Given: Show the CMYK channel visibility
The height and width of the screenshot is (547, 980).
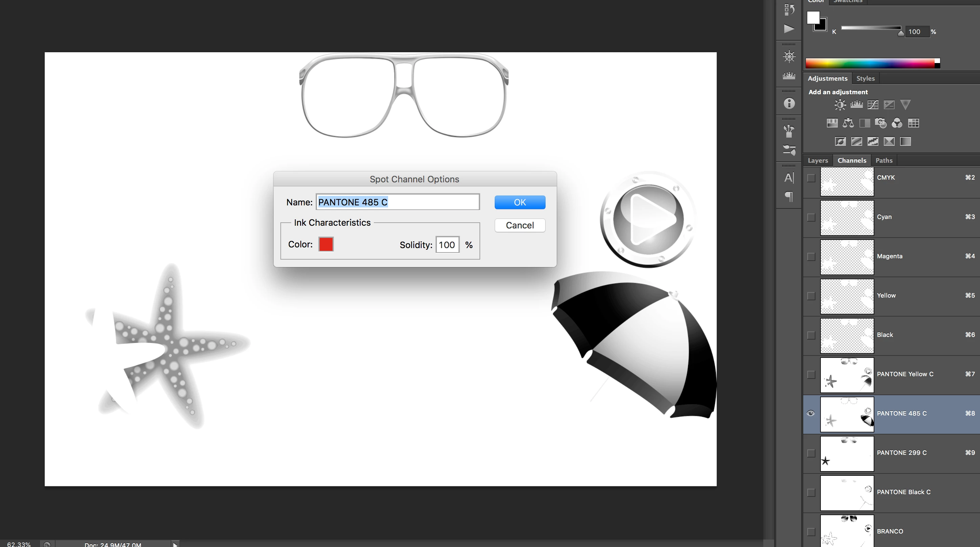Looking at the screenshot, I should (811, 178).
